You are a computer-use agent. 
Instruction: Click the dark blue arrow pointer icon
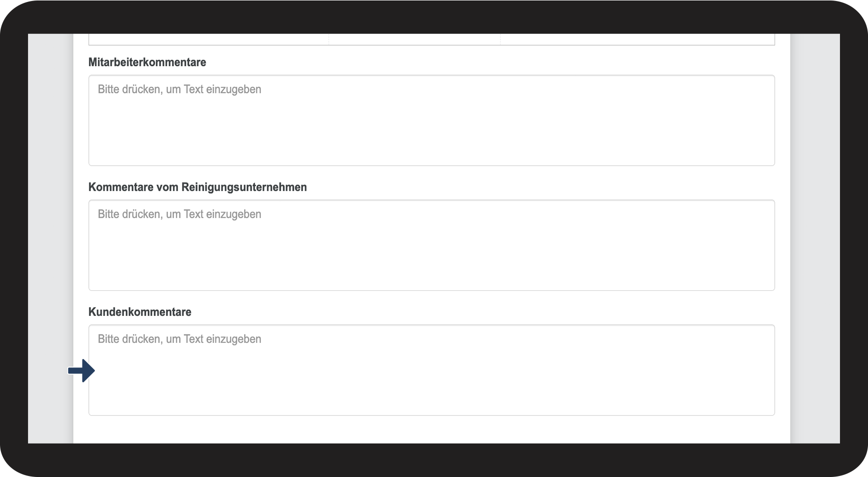coord(81,370)
